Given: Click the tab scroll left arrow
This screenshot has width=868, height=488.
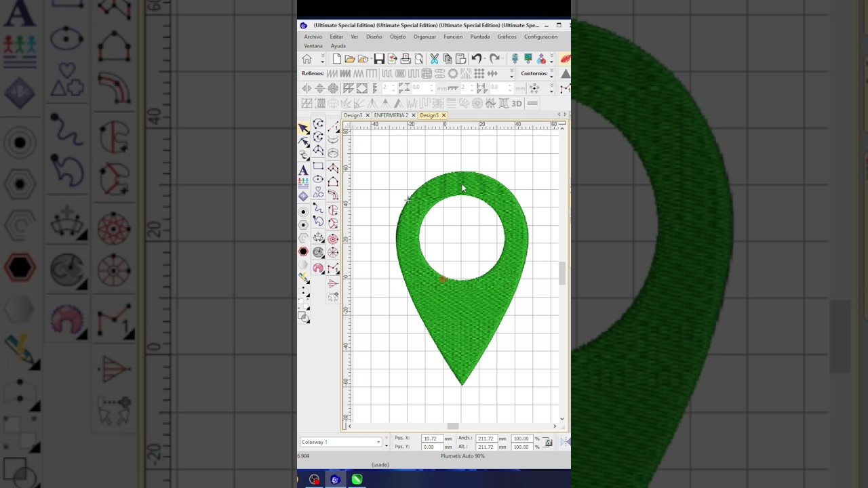Looking at the screenshot, I should click(x=559, y=115).
